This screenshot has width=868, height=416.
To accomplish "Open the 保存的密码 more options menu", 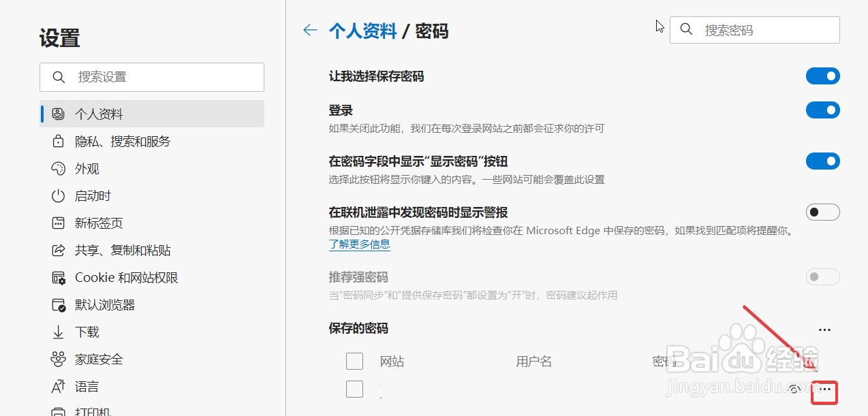I will 824,329.
